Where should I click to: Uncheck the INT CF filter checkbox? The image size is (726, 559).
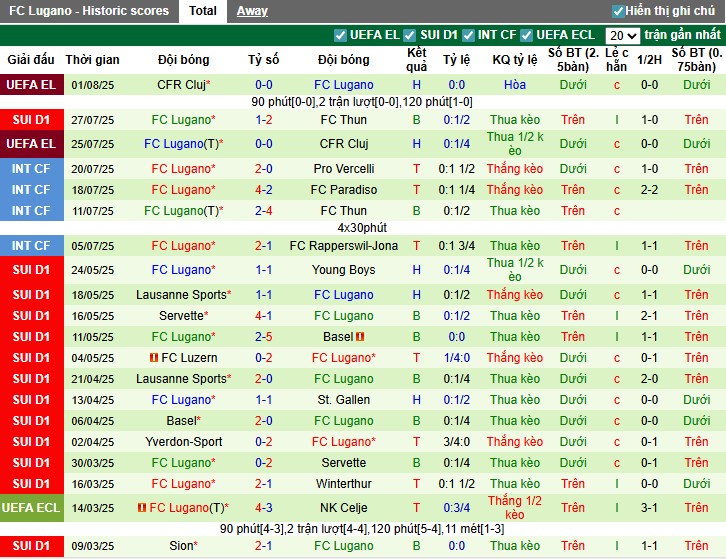(468, 35)
